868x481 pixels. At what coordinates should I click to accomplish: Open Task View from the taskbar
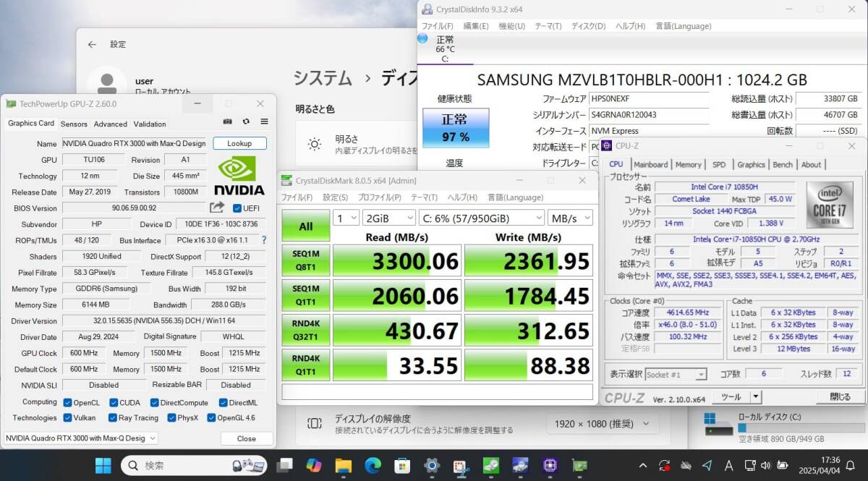click(284, 464)
